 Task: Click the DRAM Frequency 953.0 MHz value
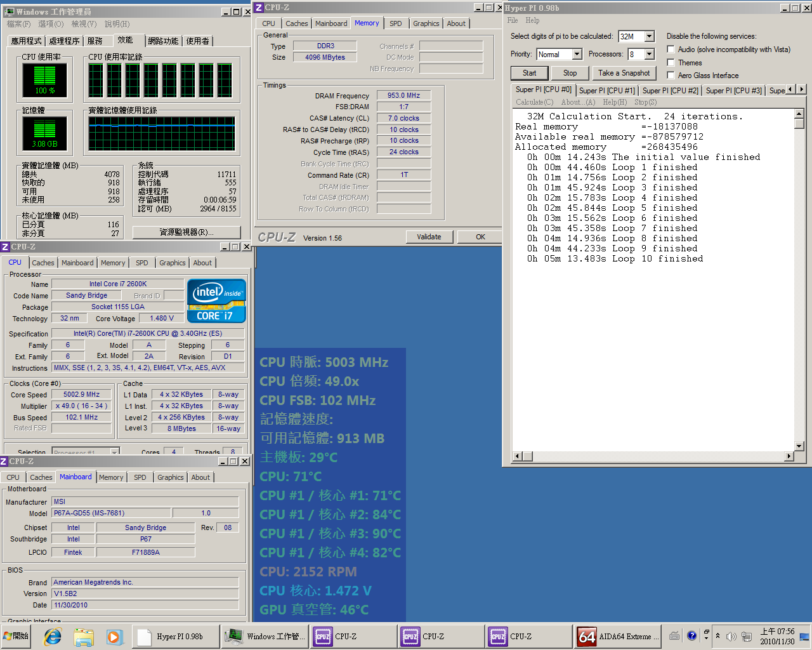pos(403,95)
